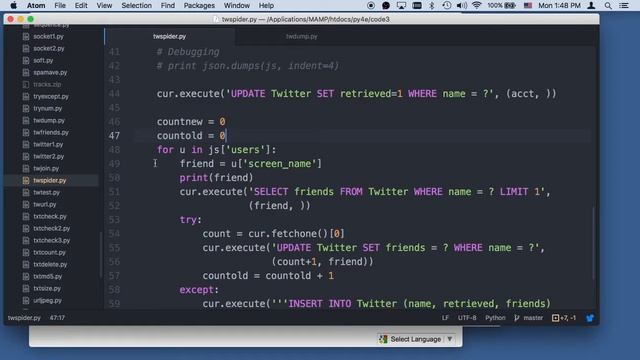Screen dimensions: 640x360
Task: Open twdump.py in the tree view
Action: (49, 120)
